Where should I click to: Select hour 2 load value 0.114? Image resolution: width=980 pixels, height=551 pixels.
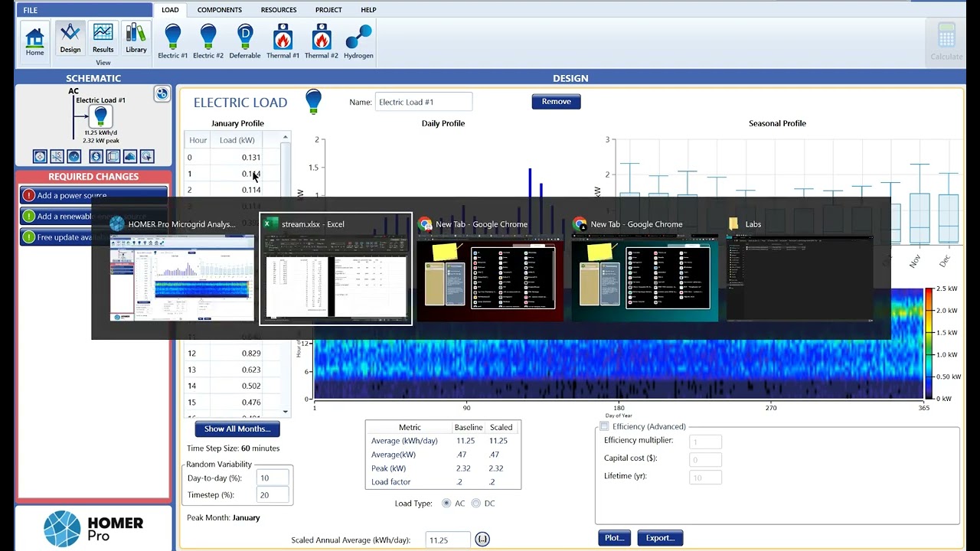point(251,190)
